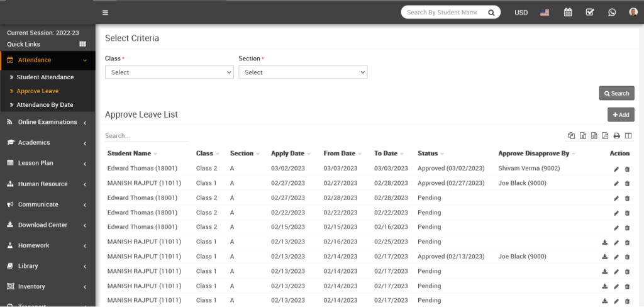Toggle the sidebar with hamburger icon
Viewport: 644px width, 307px height.
[105, 13]
